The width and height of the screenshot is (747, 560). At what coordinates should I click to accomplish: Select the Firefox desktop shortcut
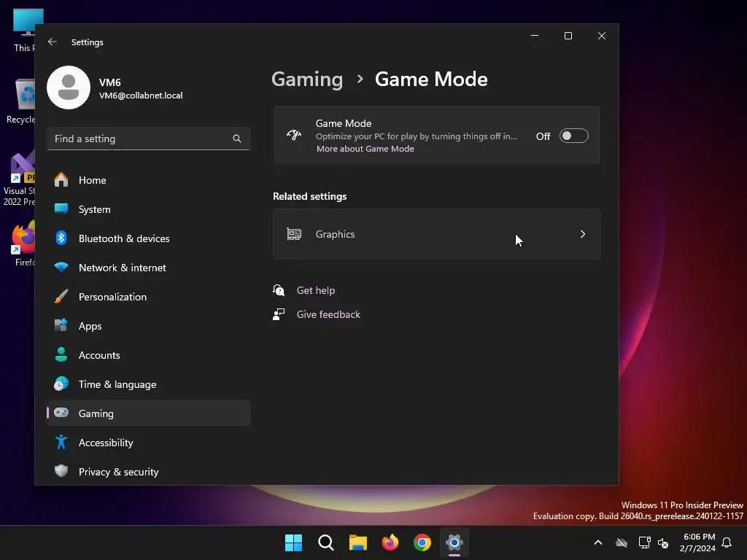24,244
